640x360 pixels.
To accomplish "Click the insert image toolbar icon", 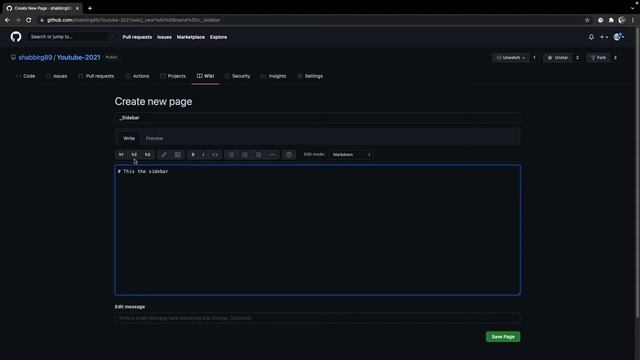I will point(178,155).
